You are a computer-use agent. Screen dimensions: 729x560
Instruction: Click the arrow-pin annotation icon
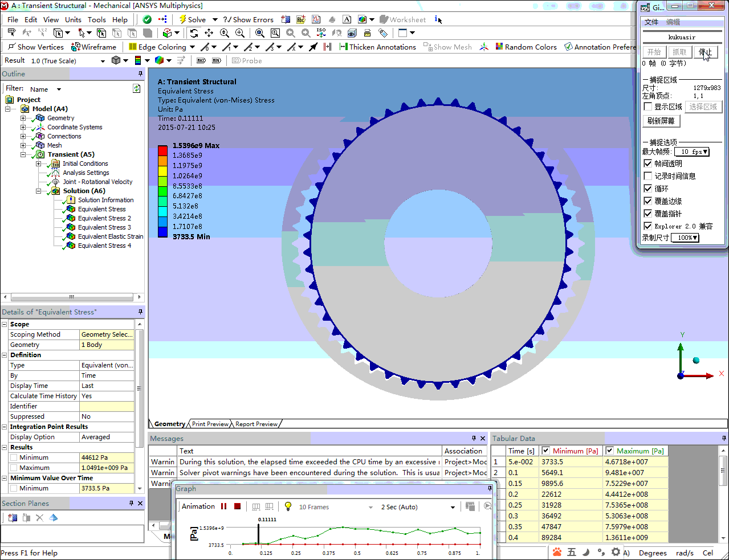click(313, 47)
